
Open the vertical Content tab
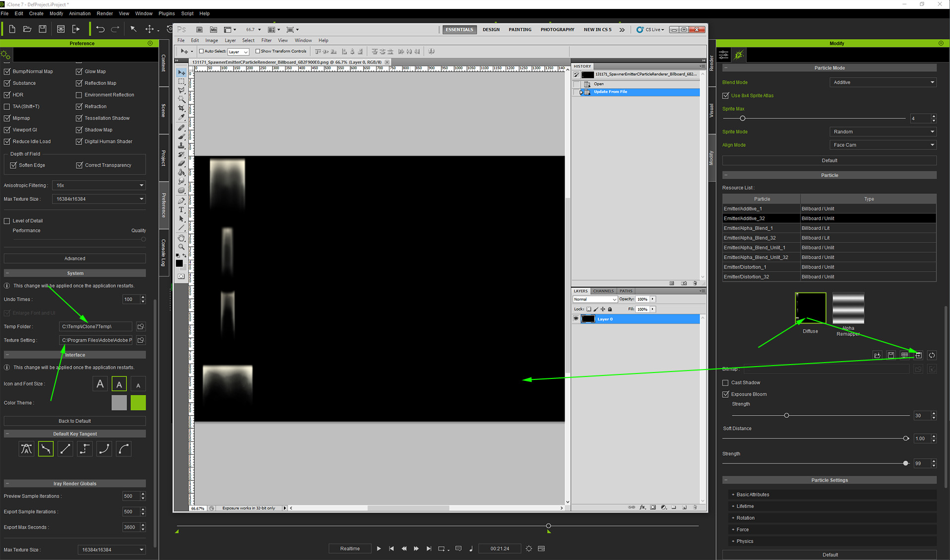(164, 63)
